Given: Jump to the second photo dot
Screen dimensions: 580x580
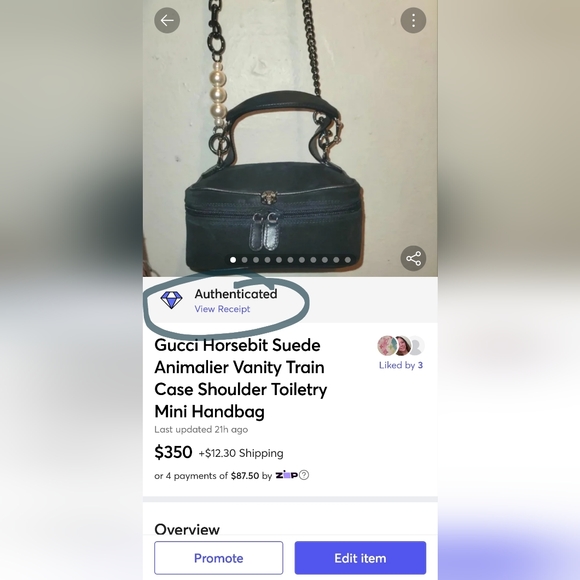Looking at the screenshot, I should tap(245, 260).
